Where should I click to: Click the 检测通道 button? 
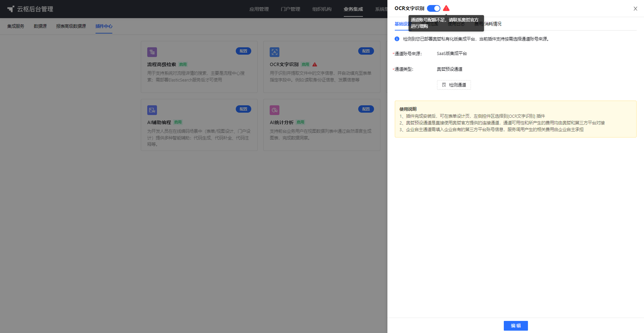click(x=454, y=85)
